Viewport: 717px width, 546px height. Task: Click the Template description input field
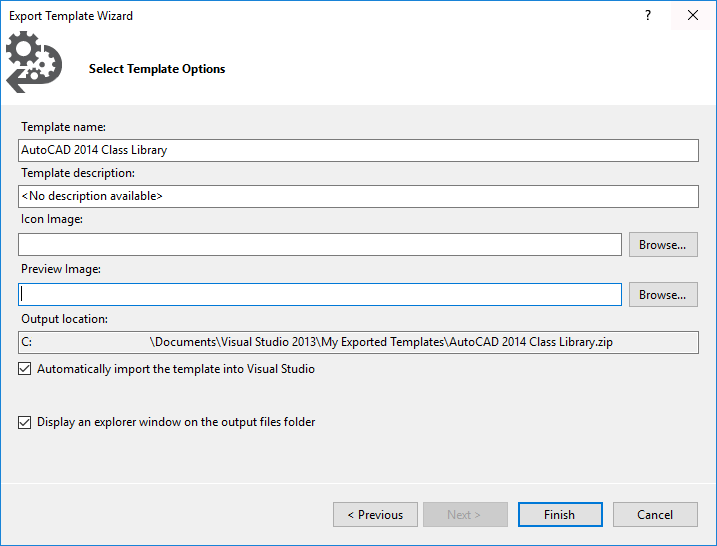click(358, 196)
